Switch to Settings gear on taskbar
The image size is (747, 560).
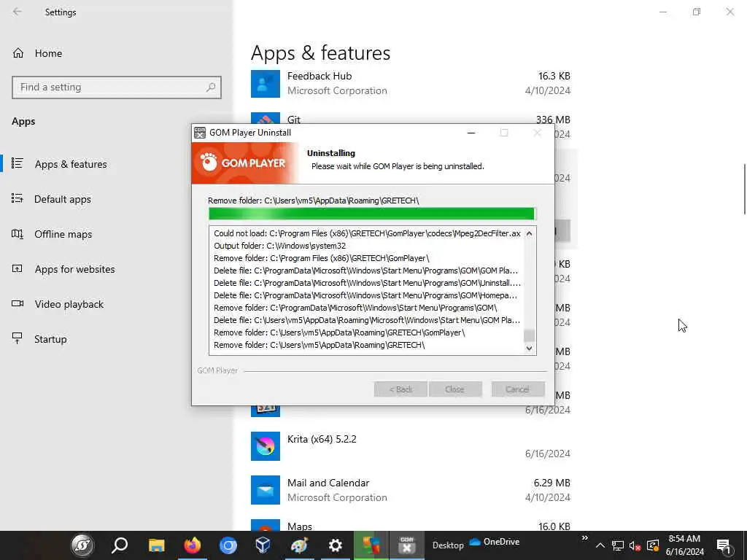(x=336, y=545)
